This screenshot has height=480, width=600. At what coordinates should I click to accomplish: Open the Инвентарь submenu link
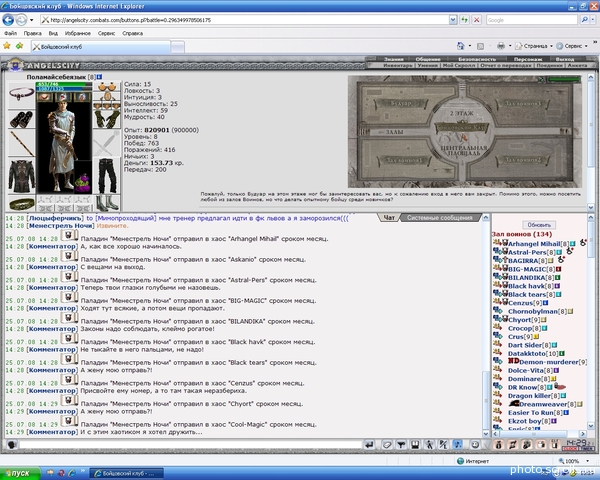coord(398,65)
